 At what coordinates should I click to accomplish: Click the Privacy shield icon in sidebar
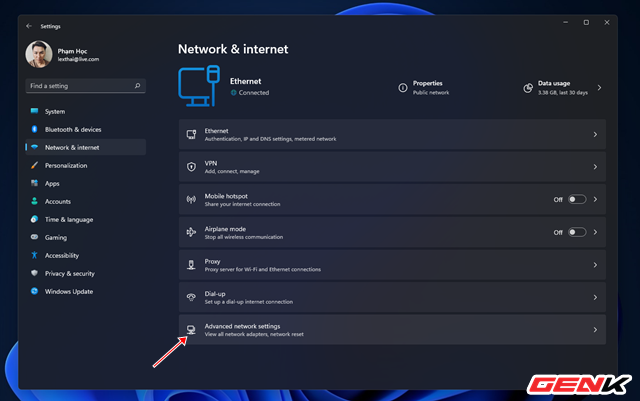[34, 273]
